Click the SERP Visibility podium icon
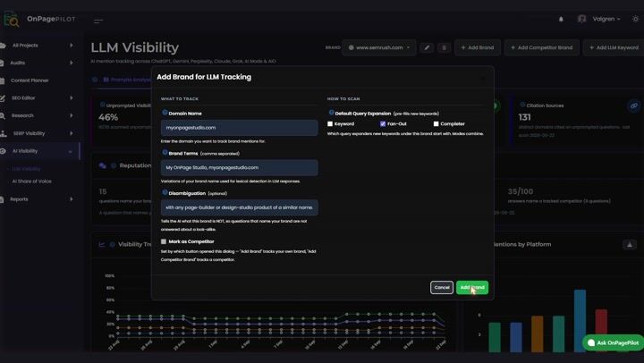The image size is (644, 363). pyautogui.click(x=4, y=133)
